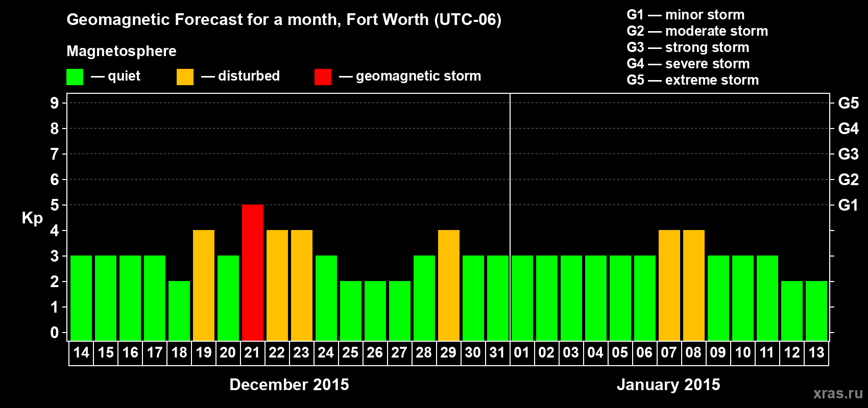Click the Kp value 0 on the axis
The image size is (868, 408).
(x=55, y=333)
